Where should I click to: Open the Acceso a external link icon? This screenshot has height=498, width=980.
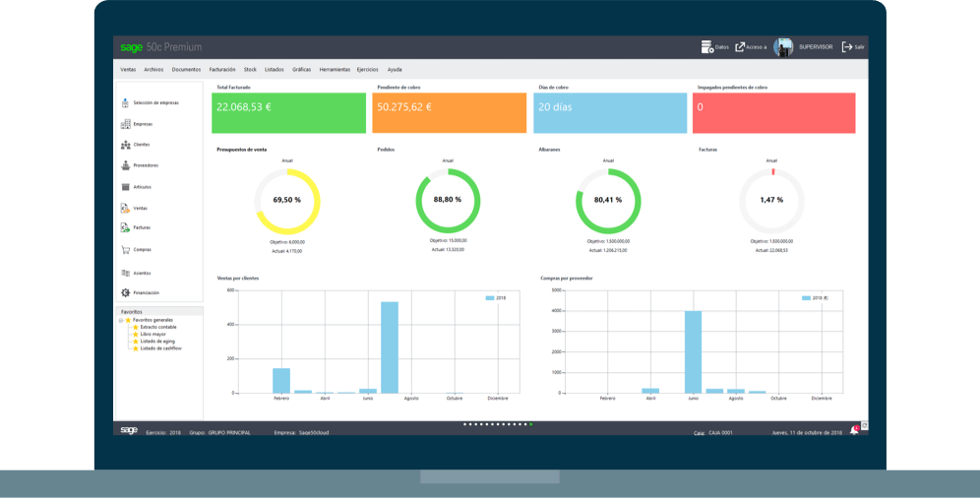click(x=740, y=46)
